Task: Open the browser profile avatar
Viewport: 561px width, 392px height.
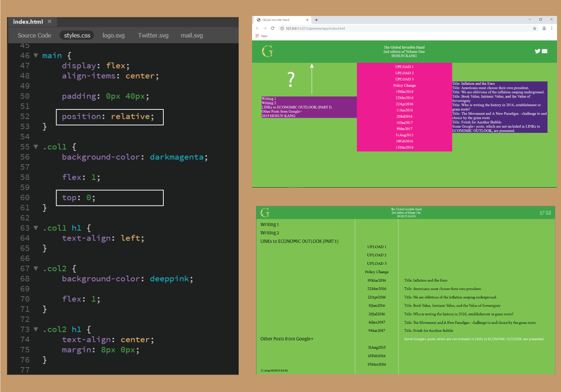Action: (544, 28)
